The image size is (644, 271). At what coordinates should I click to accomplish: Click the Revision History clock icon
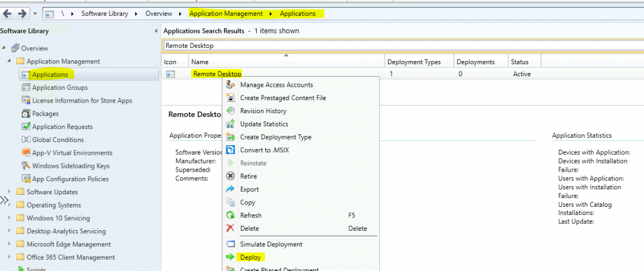(231, 111)
